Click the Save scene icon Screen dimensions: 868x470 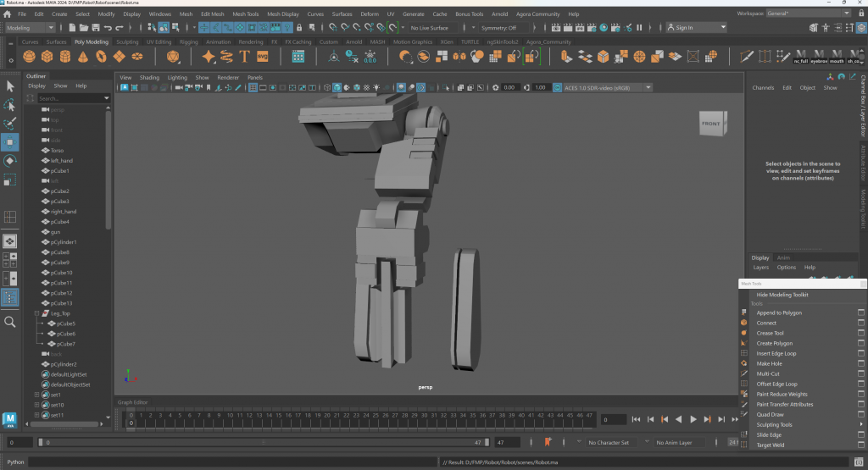[x=94, y=28]
